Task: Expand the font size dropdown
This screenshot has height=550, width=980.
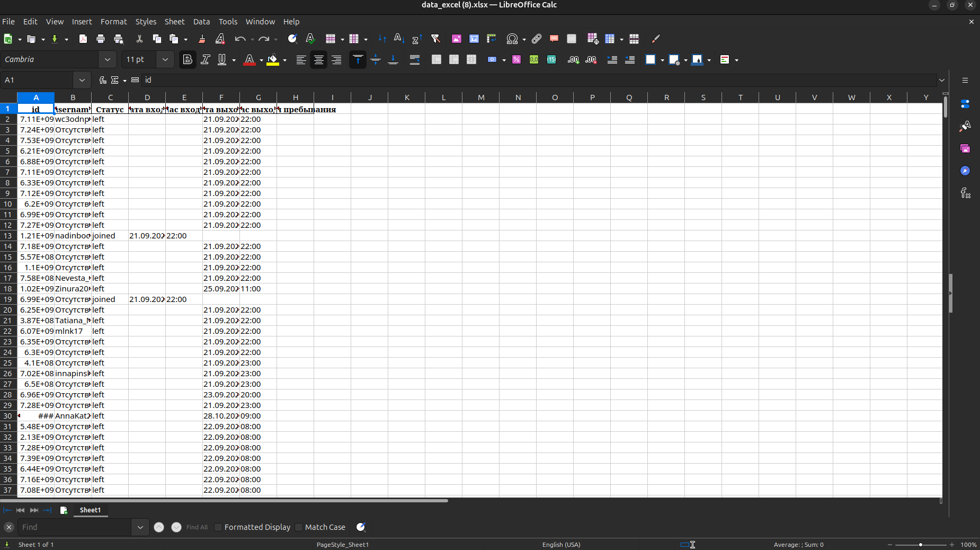Action: coord(165,60)
